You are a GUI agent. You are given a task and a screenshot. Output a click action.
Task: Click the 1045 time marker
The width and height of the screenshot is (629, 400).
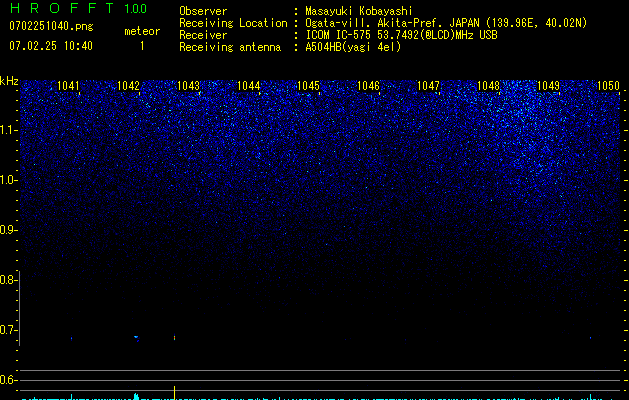pyautogui.click(x=308, y=85)
